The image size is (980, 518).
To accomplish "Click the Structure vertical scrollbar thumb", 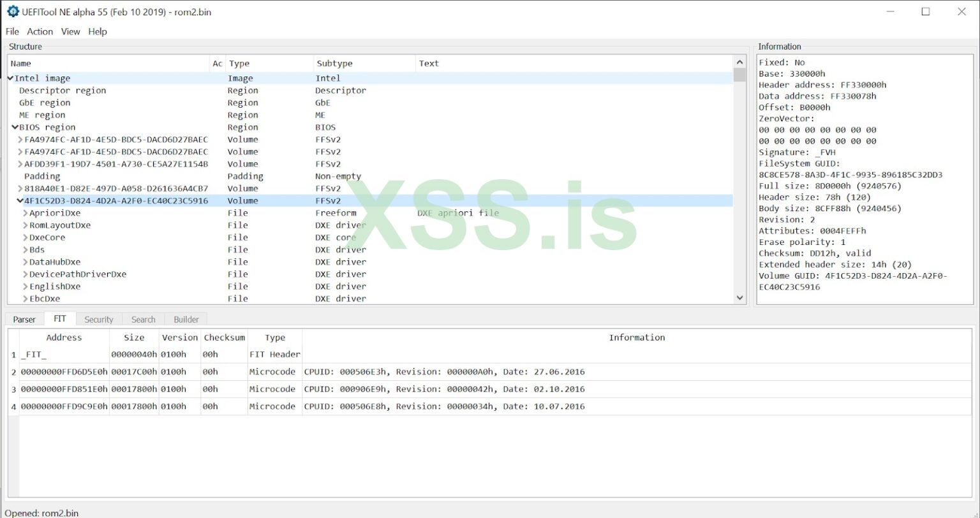I will [x=740, y=75].
